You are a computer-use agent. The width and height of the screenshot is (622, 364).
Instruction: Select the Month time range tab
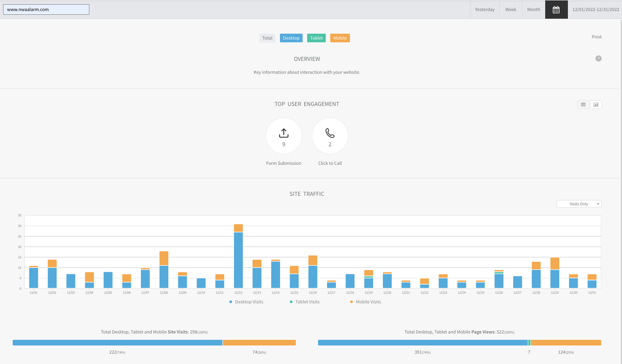pos(534,10)
